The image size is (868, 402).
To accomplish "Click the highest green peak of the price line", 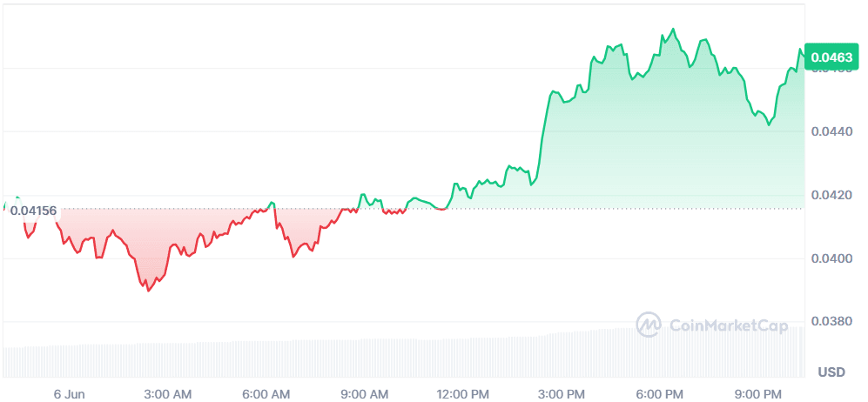I will point(673,30).
